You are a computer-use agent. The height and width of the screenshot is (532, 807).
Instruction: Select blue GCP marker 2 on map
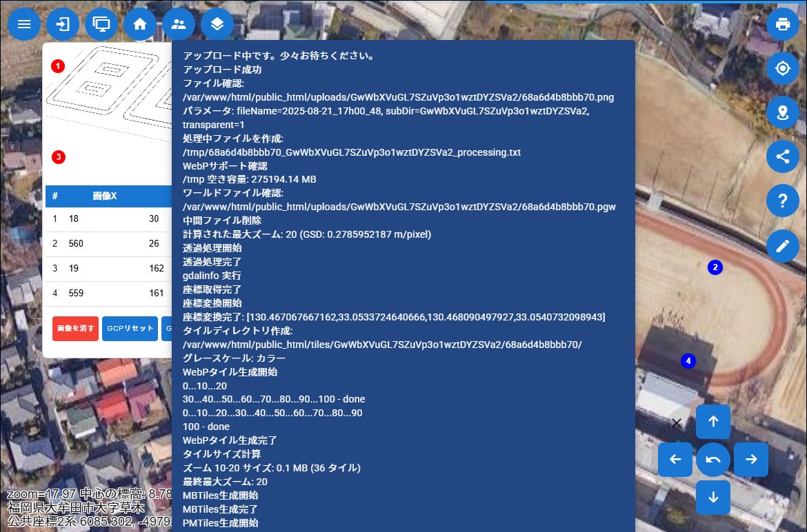coord(715,267)
